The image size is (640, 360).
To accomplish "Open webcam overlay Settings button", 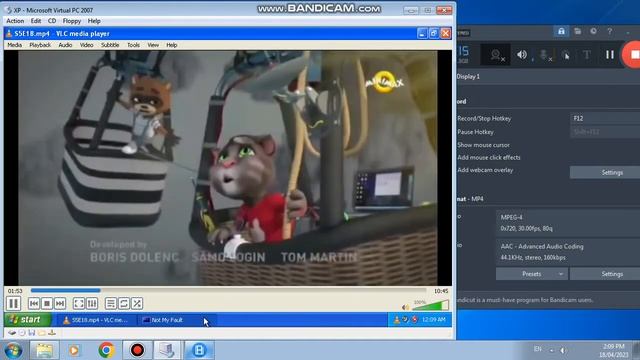I will pos(605,173).
